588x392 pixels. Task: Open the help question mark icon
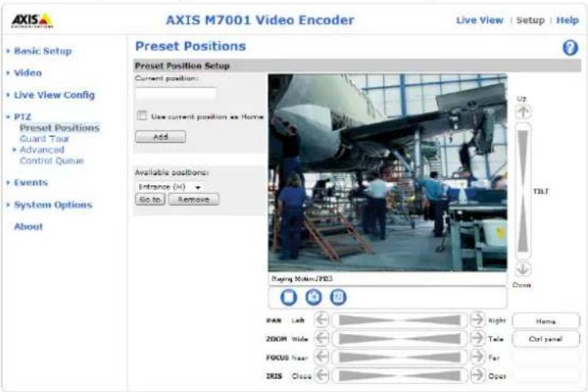pos(570,48)
